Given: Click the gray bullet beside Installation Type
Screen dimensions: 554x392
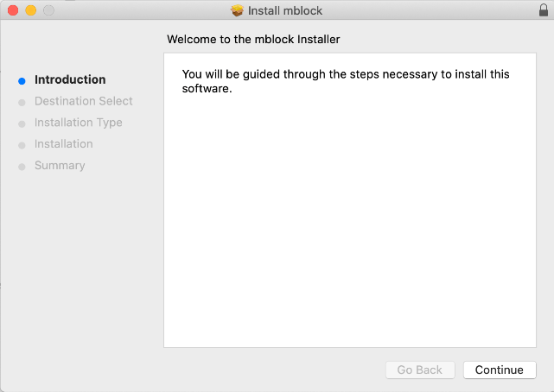Looking at the screenshot, I should 22,124.
